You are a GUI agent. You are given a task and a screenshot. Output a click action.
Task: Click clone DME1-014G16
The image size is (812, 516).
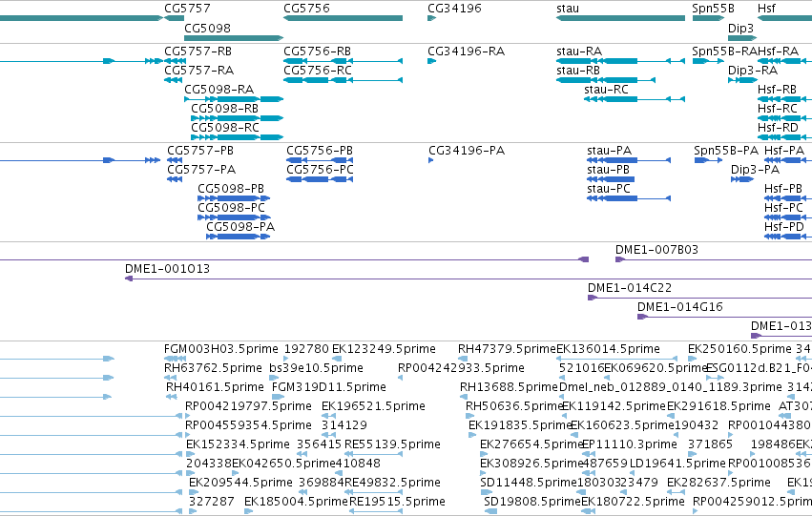[x=680, y=307]
